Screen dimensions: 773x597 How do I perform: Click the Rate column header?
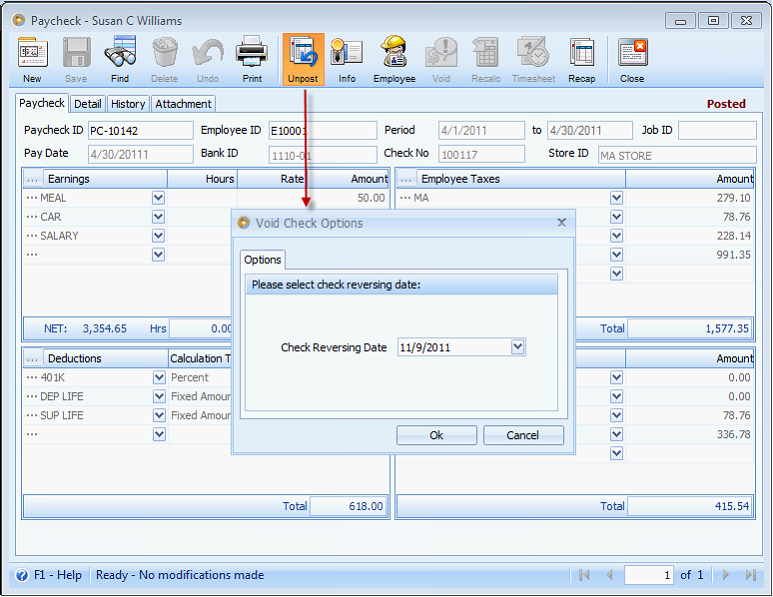click(x=271, y=179)
